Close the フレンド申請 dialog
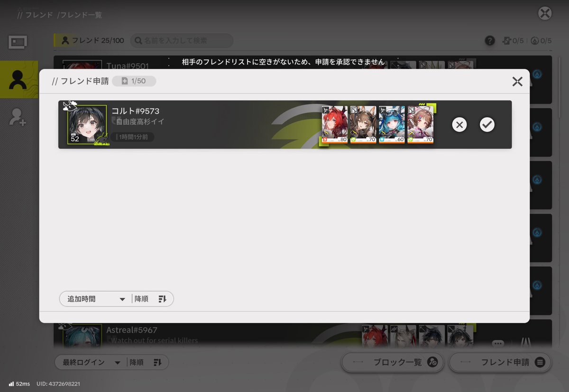This screenshot has height=392, width=569. 517,82
